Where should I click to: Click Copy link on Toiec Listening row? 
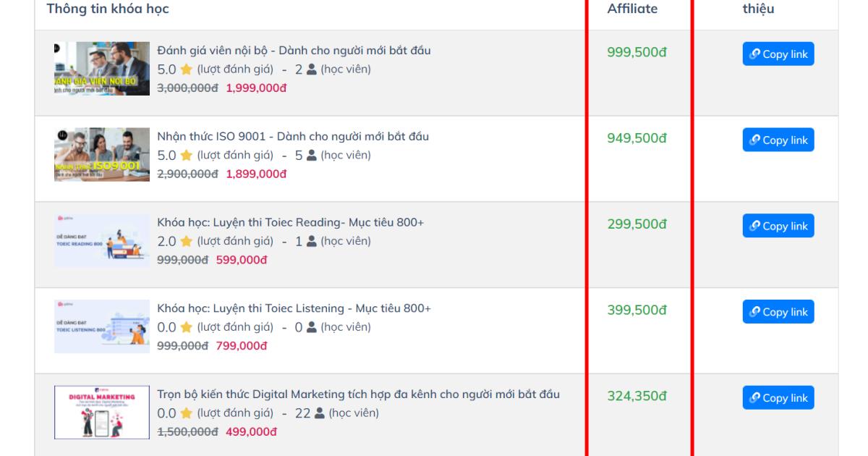(778, 313)
